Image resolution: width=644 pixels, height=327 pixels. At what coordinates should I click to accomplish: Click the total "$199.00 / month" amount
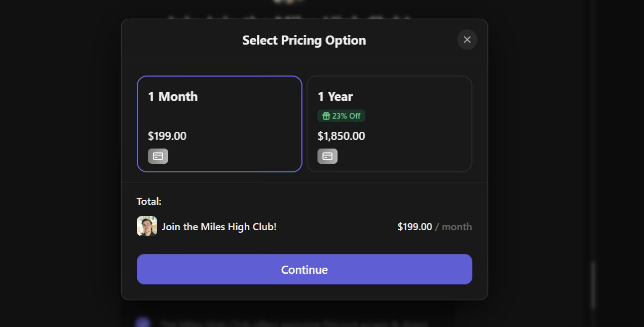pos(434,227)
